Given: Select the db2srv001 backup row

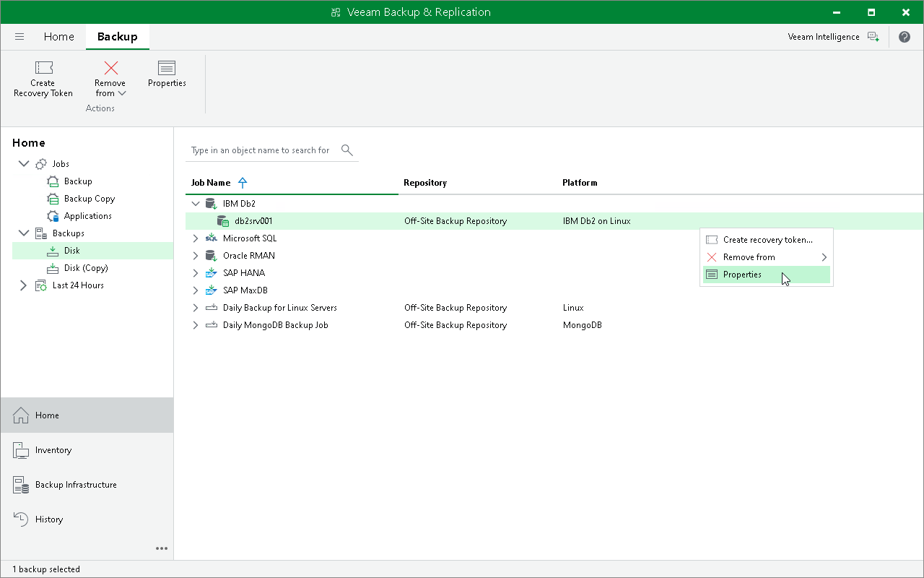Looking at the screenshot, I should point(554,221).
